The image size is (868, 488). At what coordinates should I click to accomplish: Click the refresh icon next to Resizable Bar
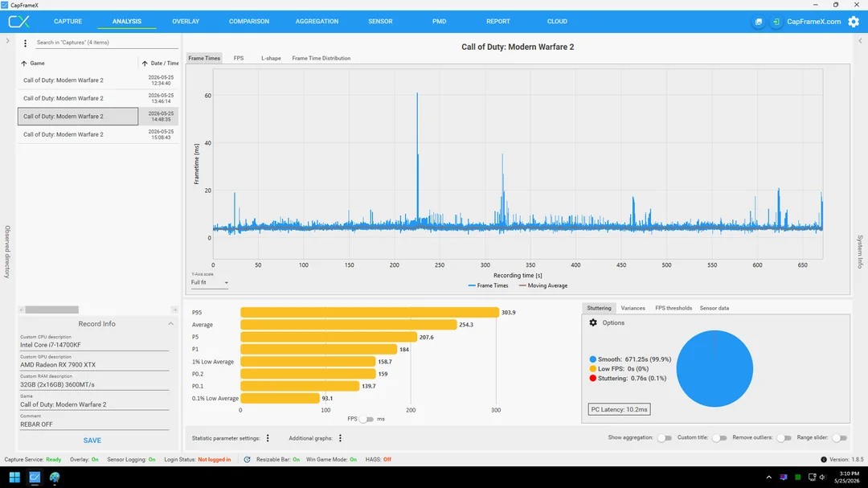point(247,459)
